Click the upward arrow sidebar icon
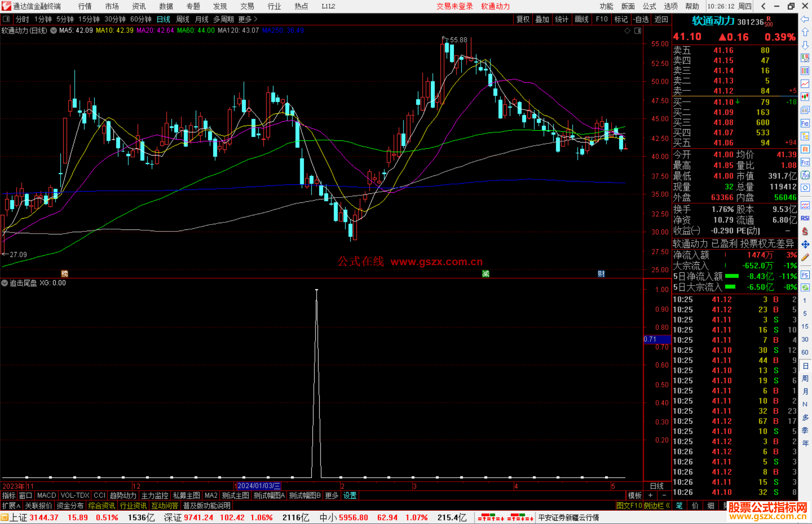 click(805, 32)
